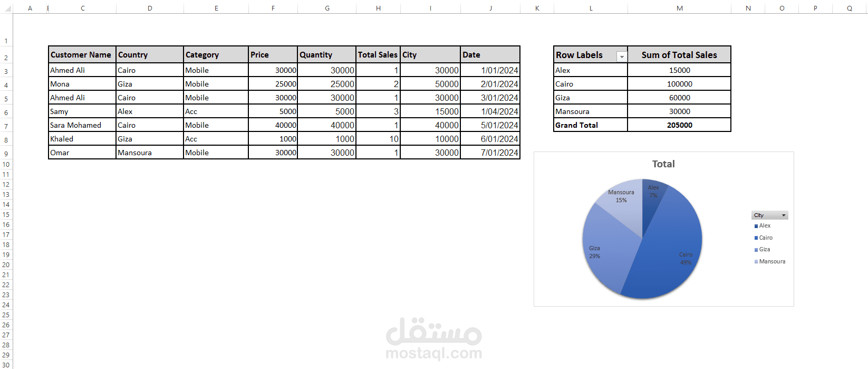Select the Price header cell

click(x=273, y=55)
